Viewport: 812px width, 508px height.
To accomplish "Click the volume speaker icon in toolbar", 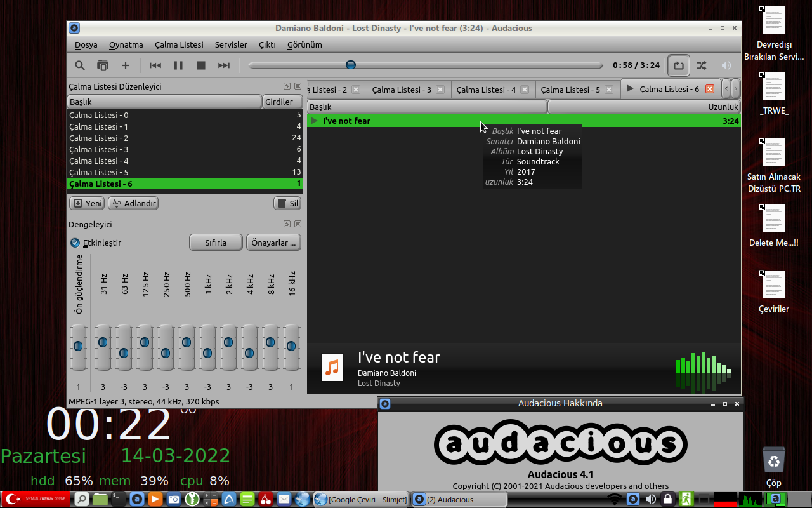I will tap(726, 65).
